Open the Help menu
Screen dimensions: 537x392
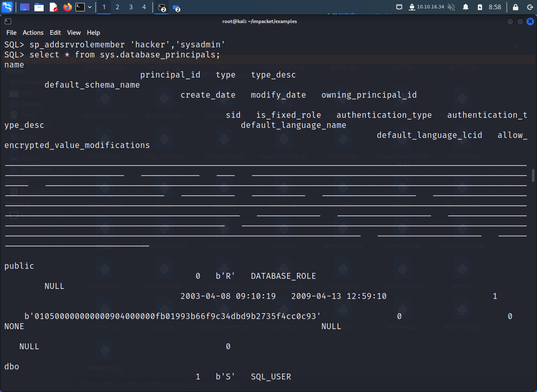tap(94, 32)
